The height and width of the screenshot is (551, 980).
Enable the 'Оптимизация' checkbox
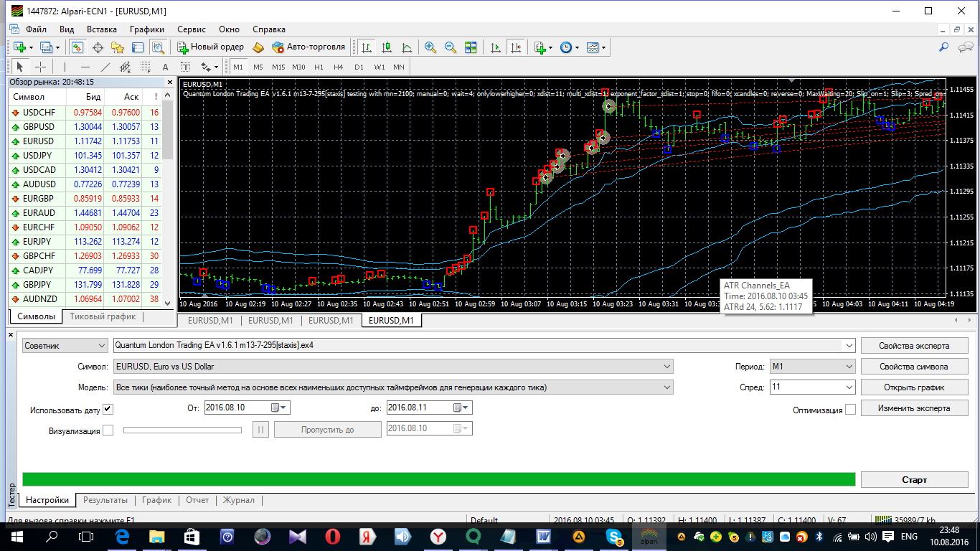pyautogui.click(x=850, y=410)
